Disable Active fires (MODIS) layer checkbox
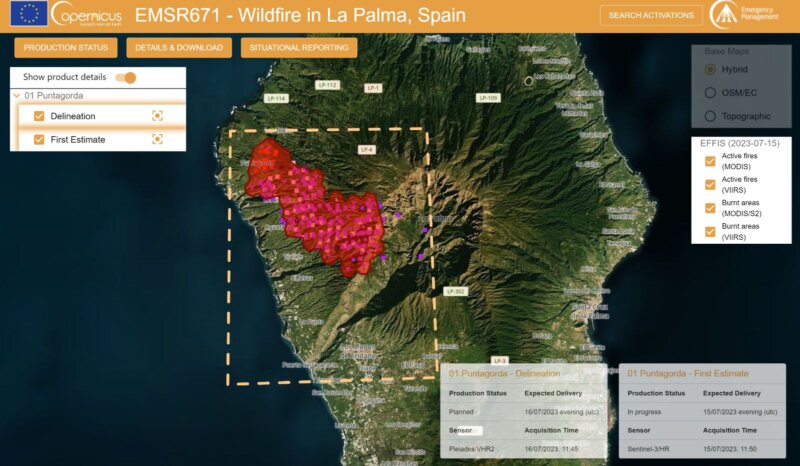The image size is (800, 466). 710,161
